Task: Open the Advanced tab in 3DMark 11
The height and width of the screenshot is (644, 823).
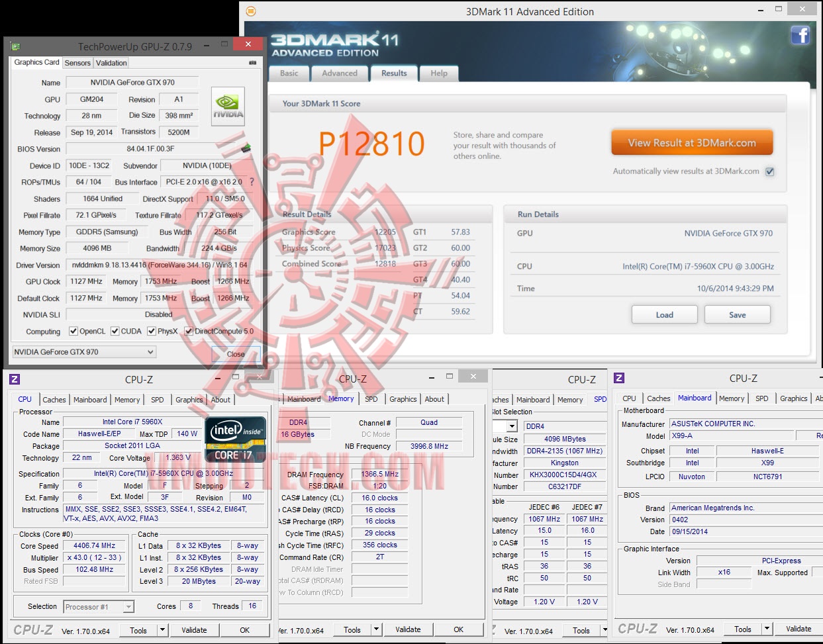Action: [x=340, y=73]
